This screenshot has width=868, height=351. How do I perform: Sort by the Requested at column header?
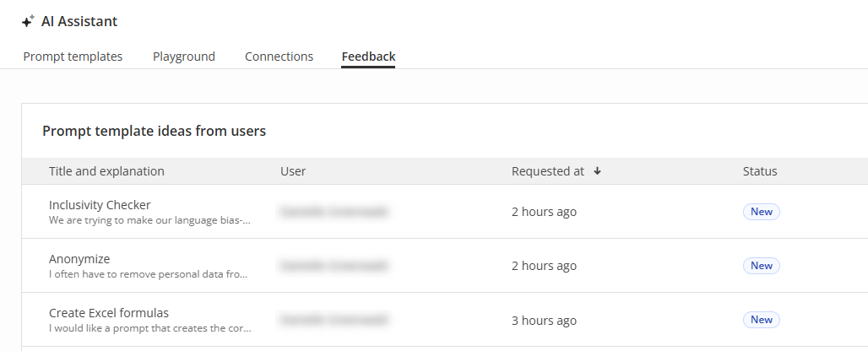547,171
